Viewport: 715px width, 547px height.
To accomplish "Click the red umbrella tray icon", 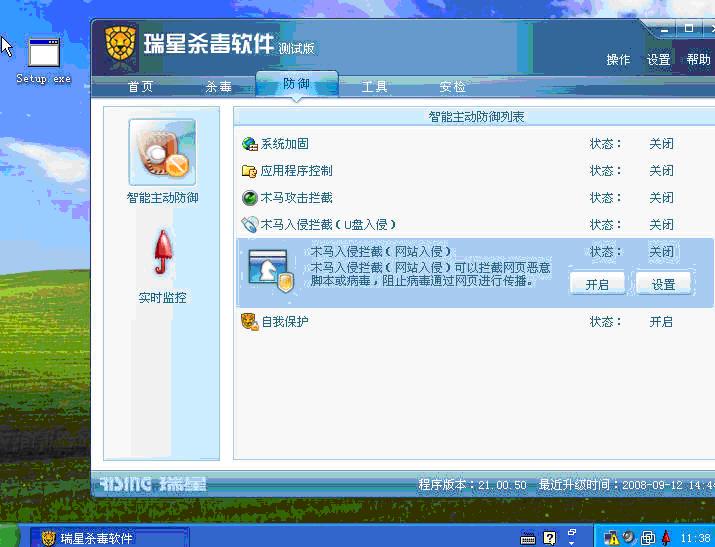I will click(666, 538).
